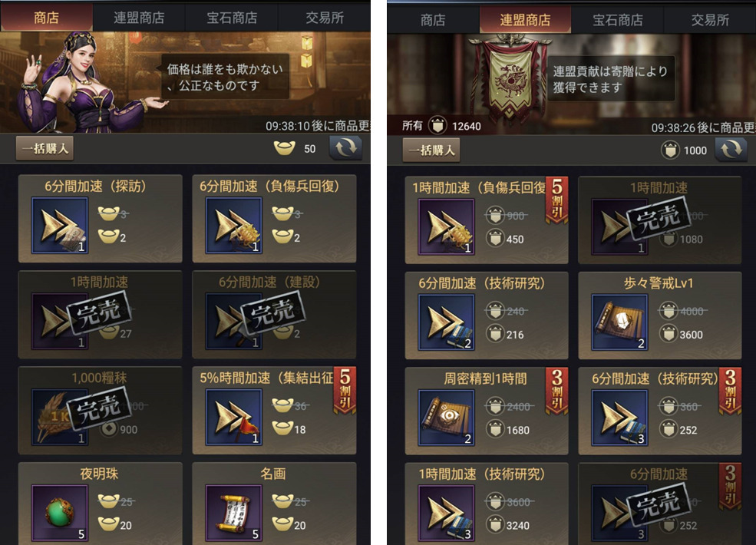This screenshot has height=545, width=756.
Task: Switch to the 交易所 tab in the right panel
Action: pos(710,20)
